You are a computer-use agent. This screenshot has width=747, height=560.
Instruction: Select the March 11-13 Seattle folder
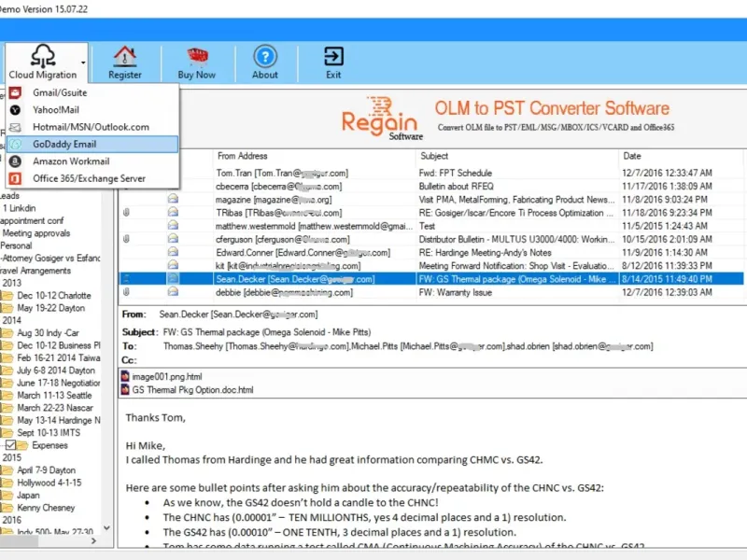point(54,395)
